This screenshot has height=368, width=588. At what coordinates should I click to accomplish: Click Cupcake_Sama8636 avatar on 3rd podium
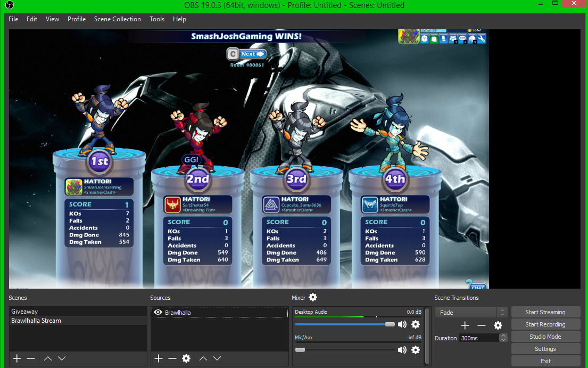pos(271,205)
